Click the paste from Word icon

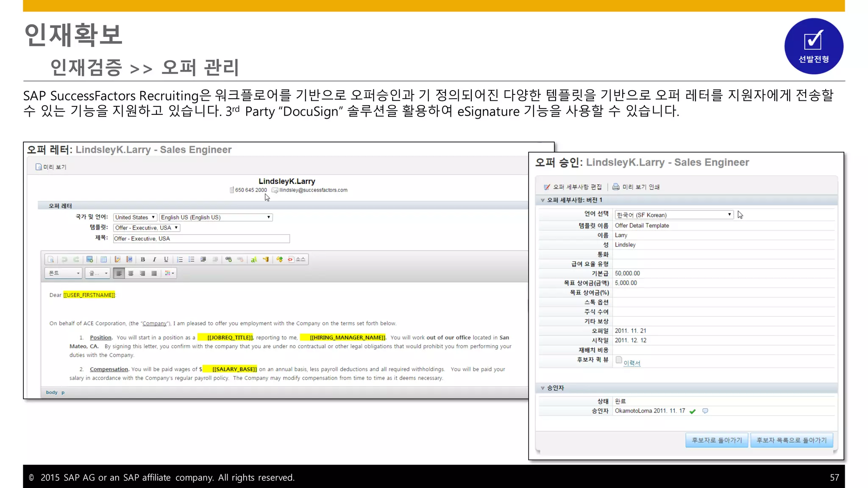point(129,260)
